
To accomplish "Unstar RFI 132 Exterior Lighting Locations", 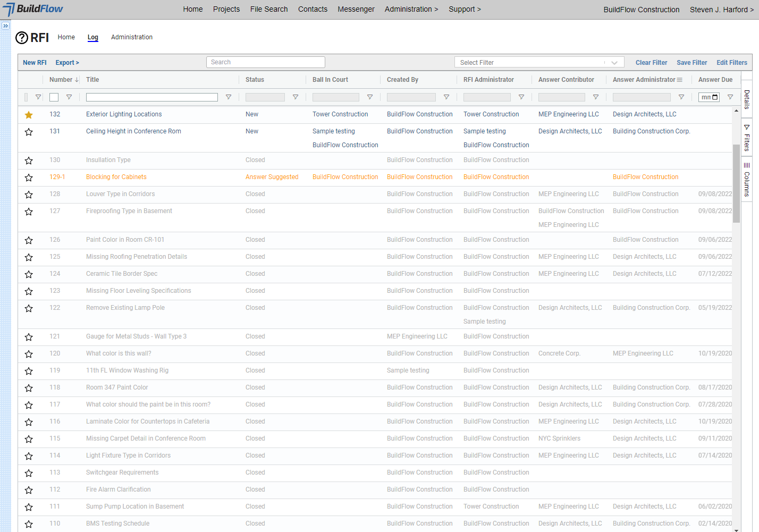I will tap(29, 115).
